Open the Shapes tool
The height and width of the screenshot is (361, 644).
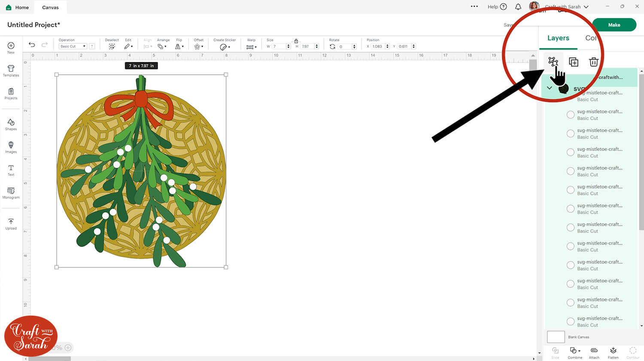tap(11, 124)
